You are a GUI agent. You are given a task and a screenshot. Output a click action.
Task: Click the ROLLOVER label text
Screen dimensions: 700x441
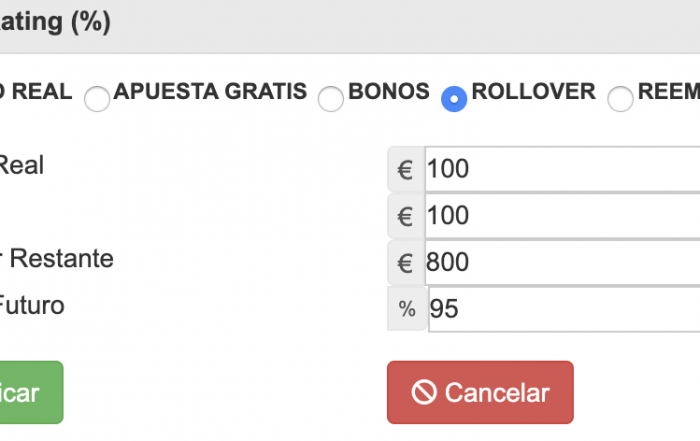point(533,92)
